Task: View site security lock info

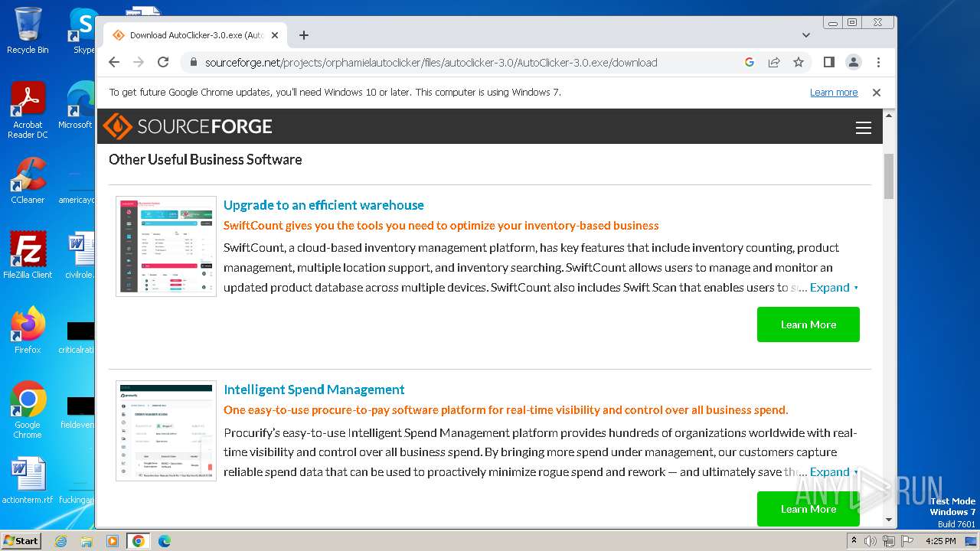Action: [193, 62]
